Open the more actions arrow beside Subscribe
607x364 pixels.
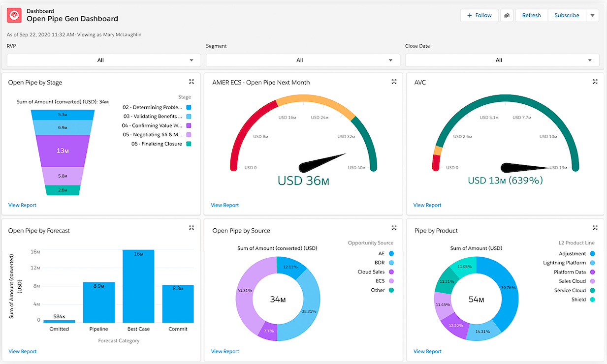tap(592, 15)
